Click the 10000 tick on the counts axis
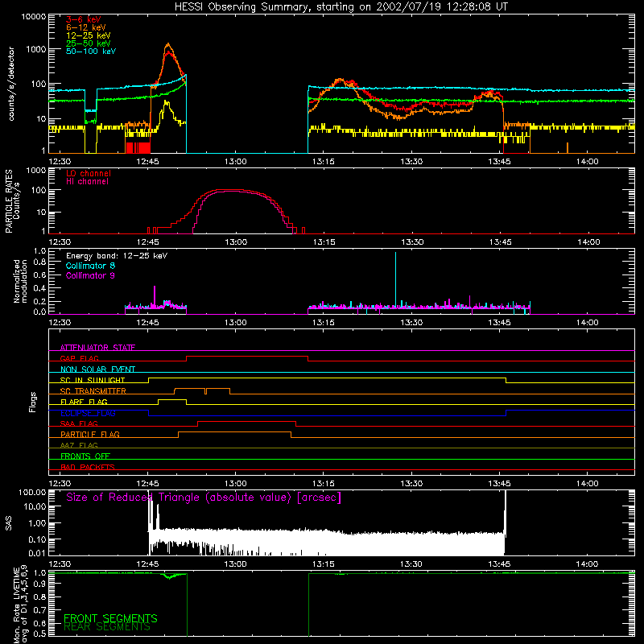 tap(34, 17)
